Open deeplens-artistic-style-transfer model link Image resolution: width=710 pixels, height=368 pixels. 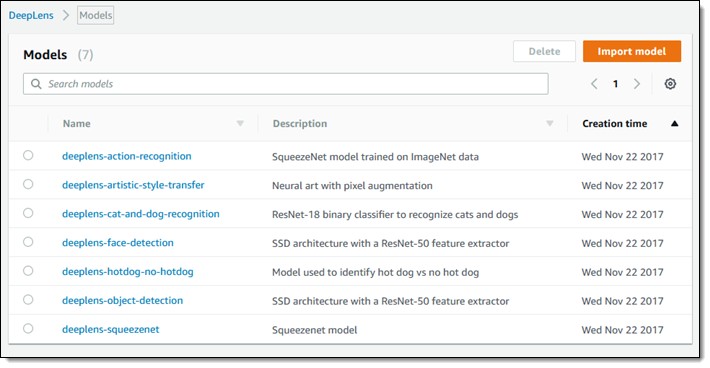tap(133, 185)
